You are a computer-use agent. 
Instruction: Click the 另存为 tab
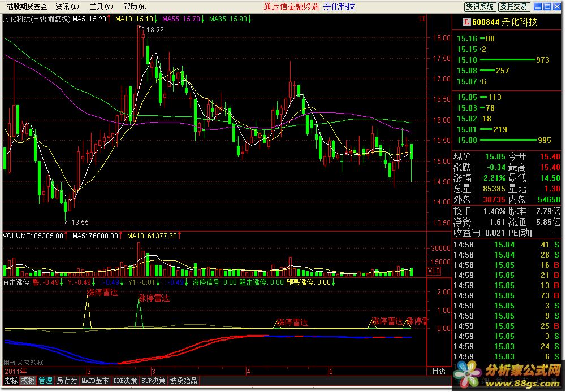click(67, 381)
